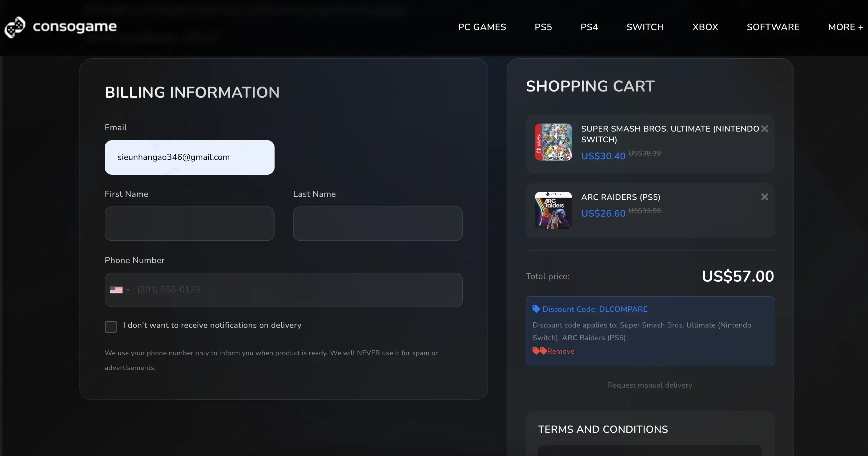Screen dimensions: 868x456
Task: Click Request manual delivery link
Action: click(x=650, y=385)
